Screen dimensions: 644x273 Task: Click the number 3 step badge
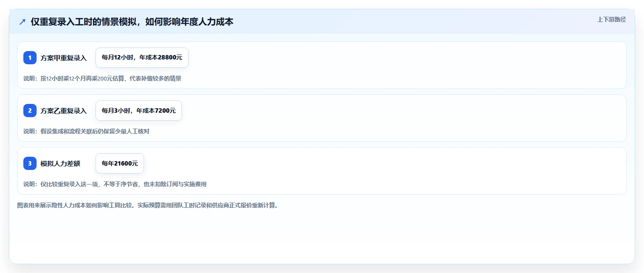pyautogui.click(x=30, y=163)
